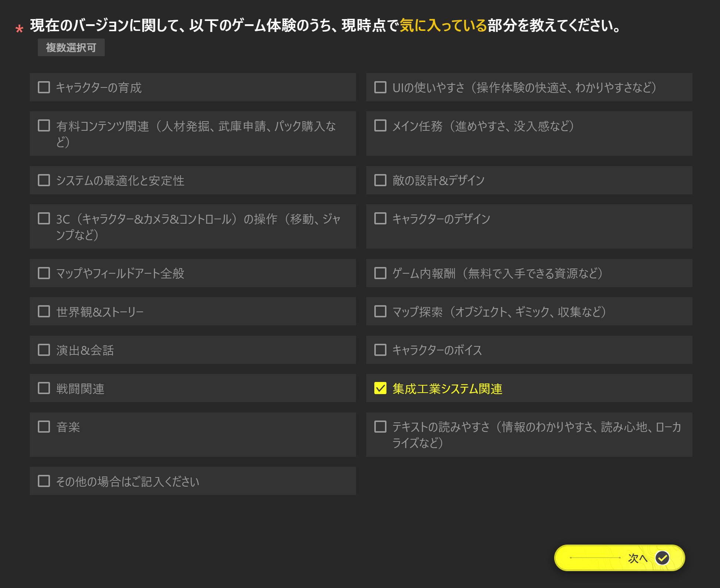The image size is (720, 588).
Task: Tick the メイン任務 checkbox
Action: coord(380,126)
